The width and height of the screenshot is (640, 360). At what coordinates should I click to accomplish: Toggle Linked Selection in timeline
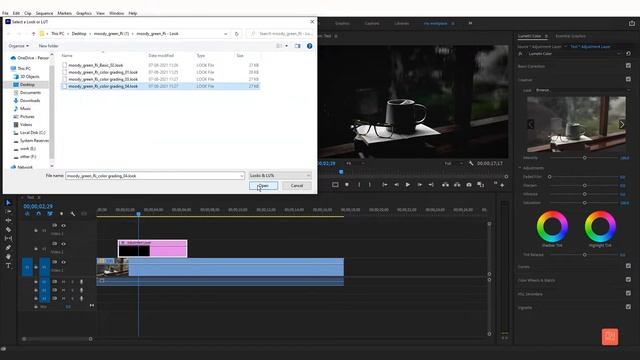click(50, 213)
